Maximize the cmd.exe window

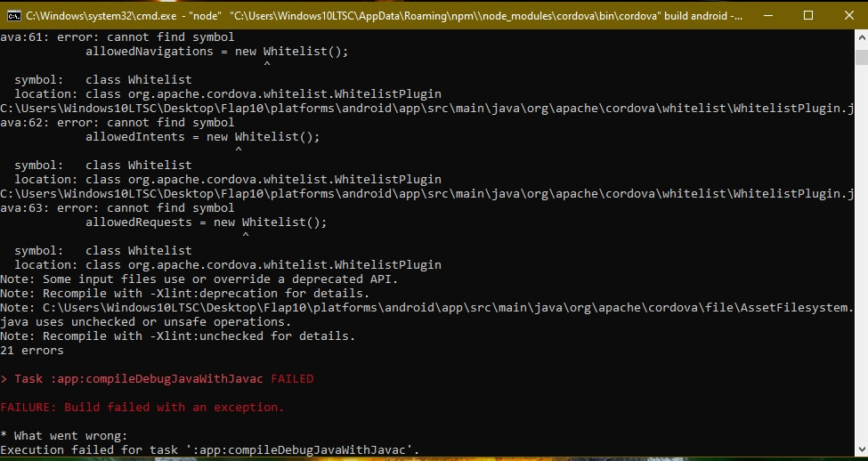808,15
